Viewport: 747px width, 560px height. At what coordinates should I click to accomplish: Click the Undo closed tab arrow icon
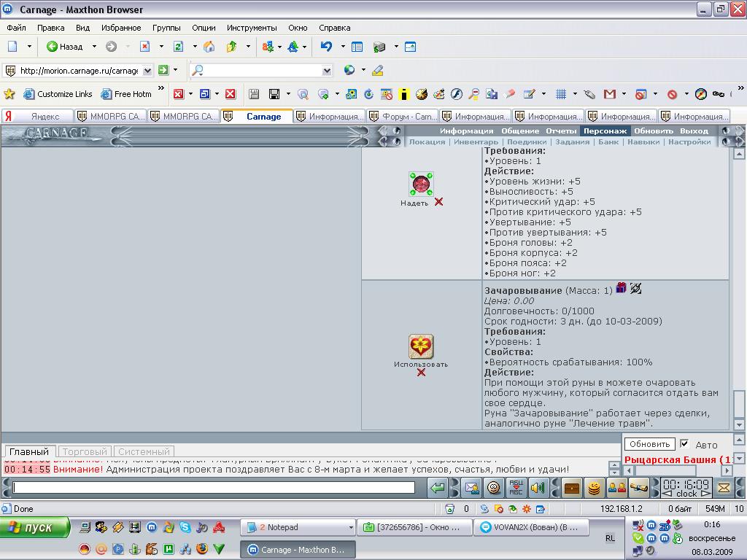tap(326, 47)
